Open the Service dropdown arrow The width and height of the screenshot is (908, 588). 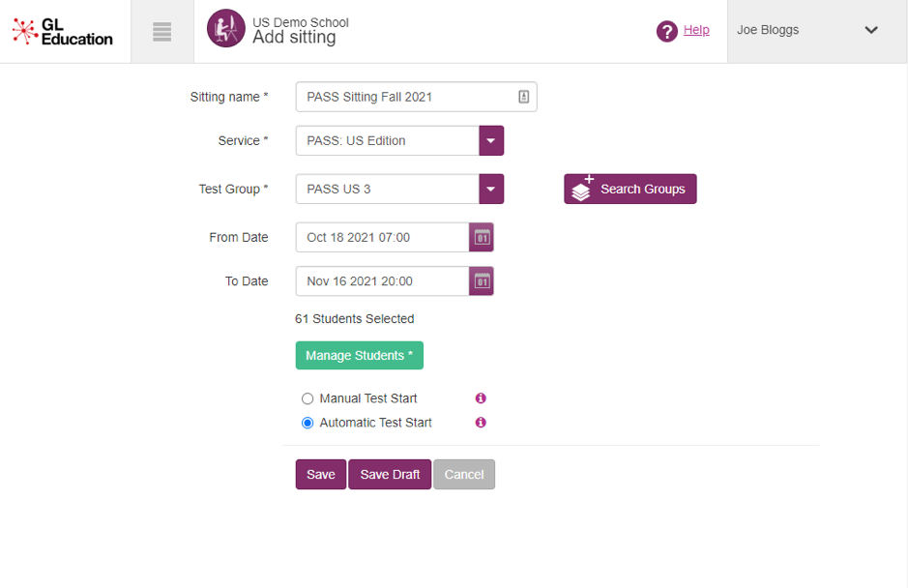tap(491, 141)
